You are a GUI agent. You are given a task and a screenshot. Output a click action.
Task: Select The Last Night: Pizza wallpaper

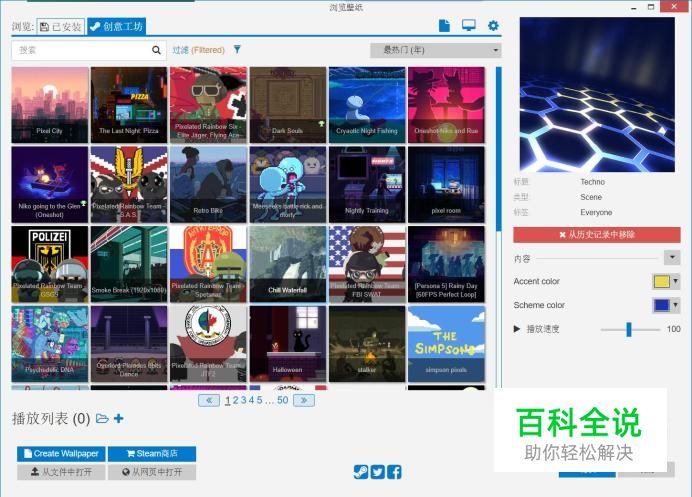coord(129,105)
